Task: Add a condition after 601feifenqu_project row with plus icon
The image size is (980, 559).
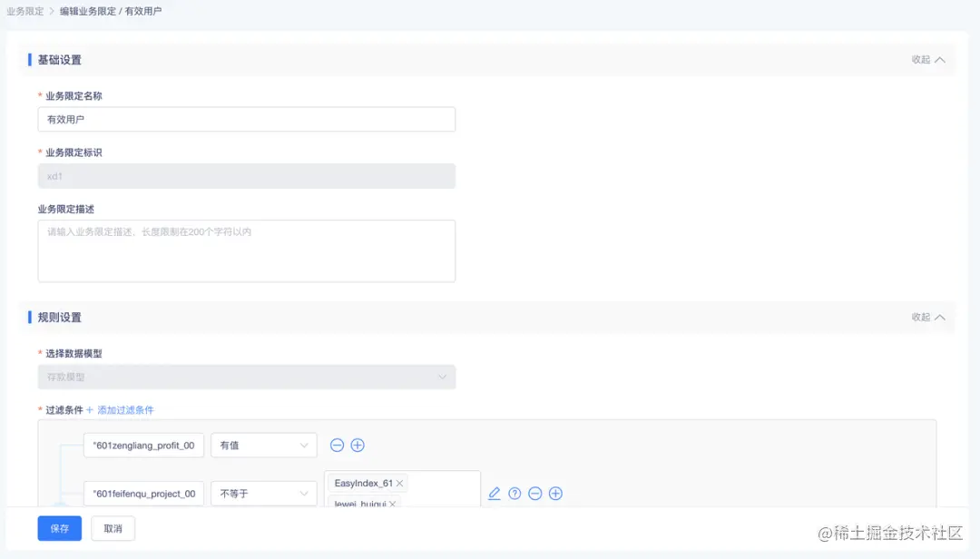Action: coord(555,494)
